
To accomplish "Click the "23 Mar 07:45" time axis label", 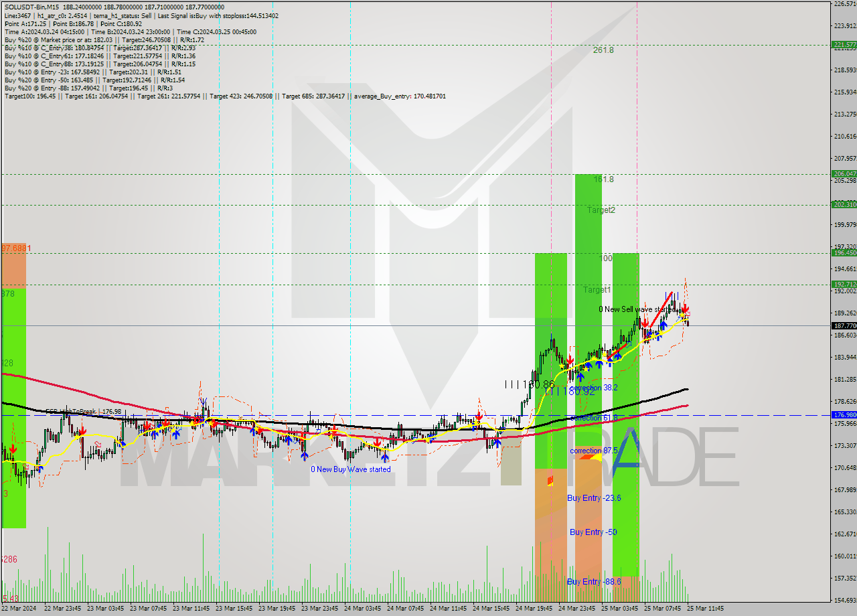I will coord(149,609).
